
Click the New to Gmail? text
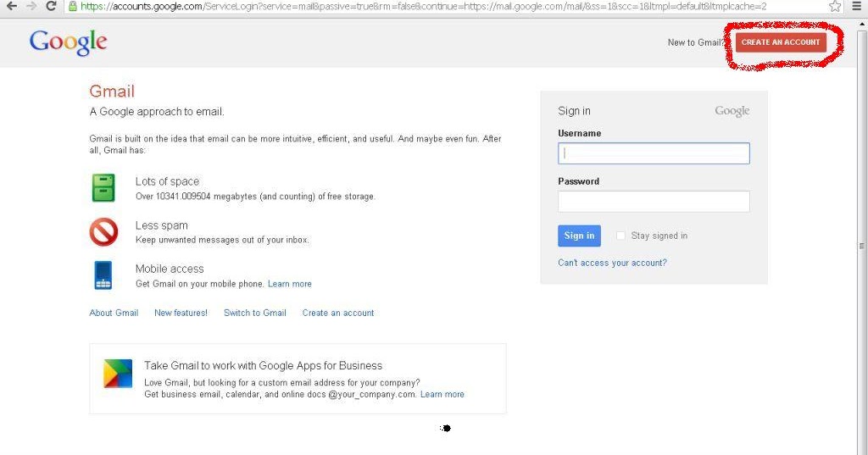coord(695,42)
